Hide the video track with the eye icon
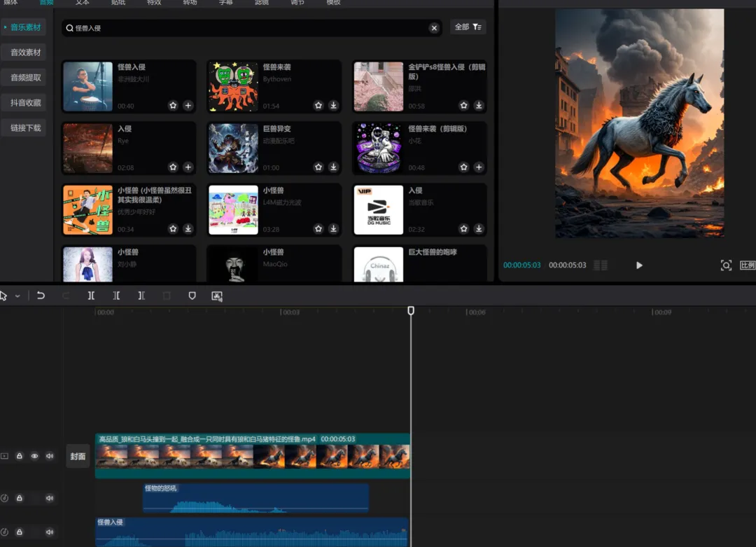The height and width of the screenshot is (547, 756). [x=34, y=456]
